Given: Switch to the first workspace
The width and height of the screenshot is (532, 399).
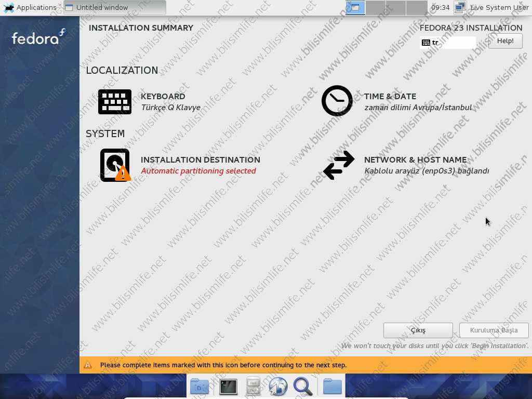Looking at the screenshot, I should click(x=355, y=7).
